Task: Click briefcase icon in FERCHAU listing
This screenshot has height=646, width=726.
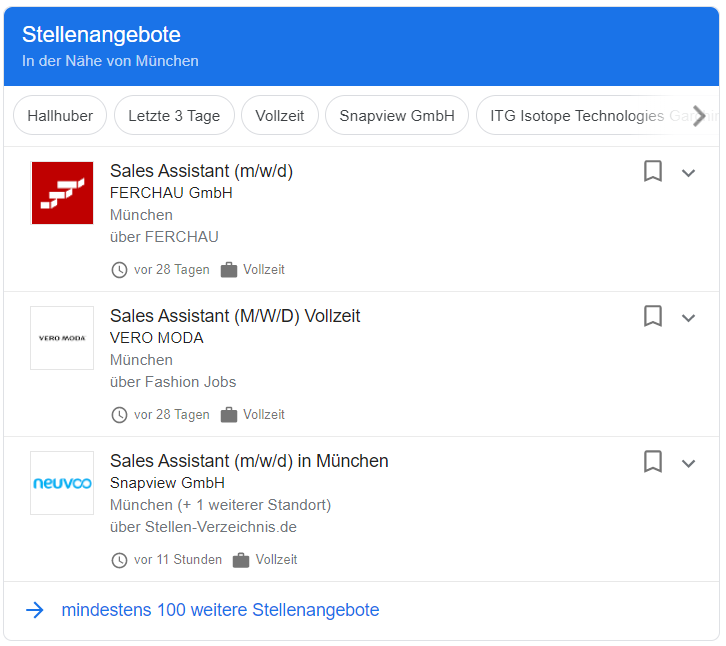Action: click(x=229, y=270)
